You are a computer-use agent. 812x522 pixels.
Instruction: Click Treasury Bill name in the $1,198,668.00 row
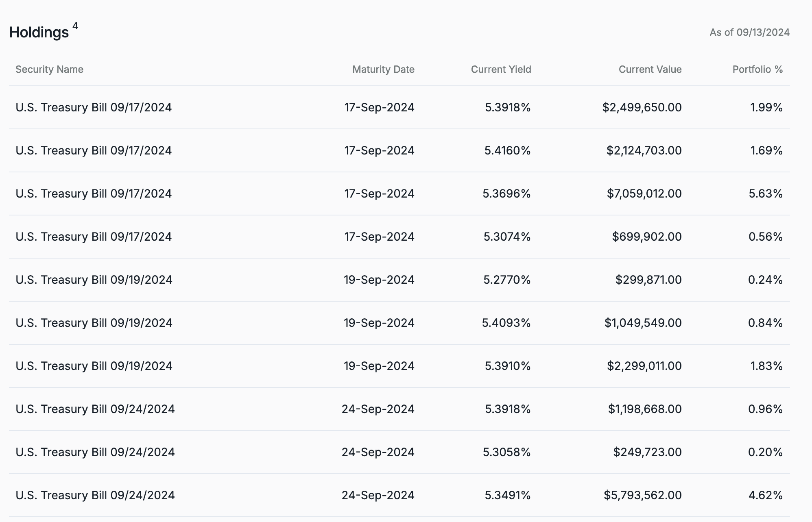point(95,409)
